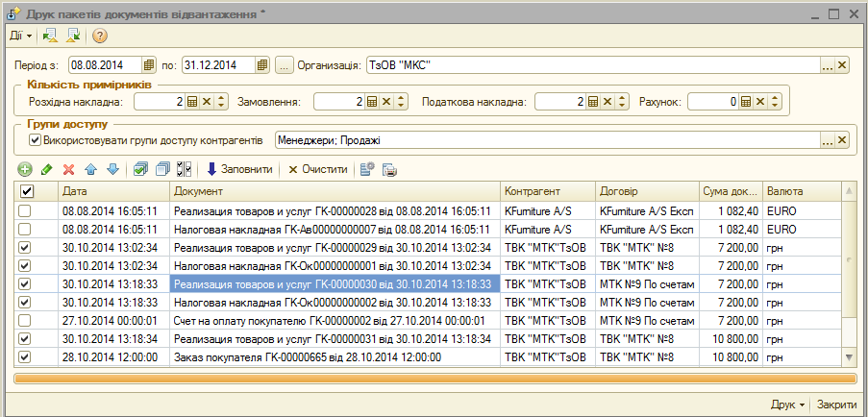The image size is (868, 417).
Task: Open the Дії menu
Action: coord(20,36)
